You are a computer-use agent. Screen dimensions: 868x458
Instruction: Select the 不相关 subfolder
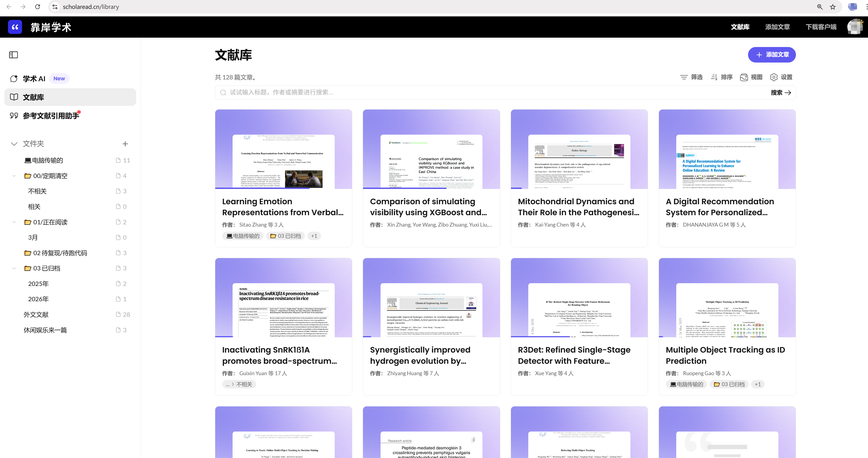tap(37, 191)
